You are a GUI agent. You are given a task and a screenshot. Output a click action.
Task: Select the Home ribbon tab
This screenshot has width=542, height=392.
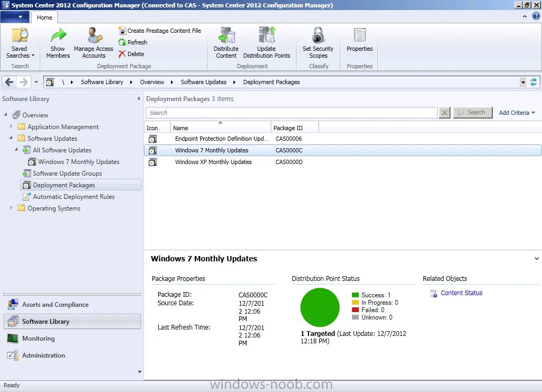44,17
